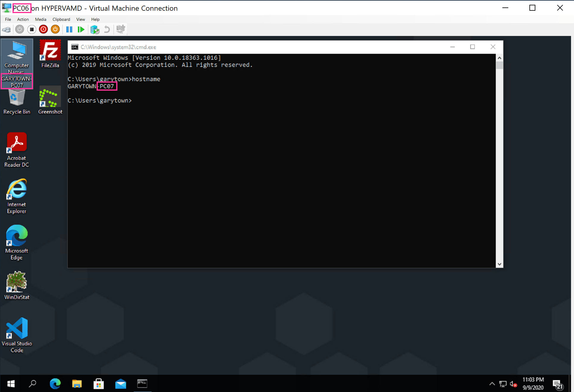
Task: Send Ctrl+Alt+Delete to the virtual machine
Action: 7,29
